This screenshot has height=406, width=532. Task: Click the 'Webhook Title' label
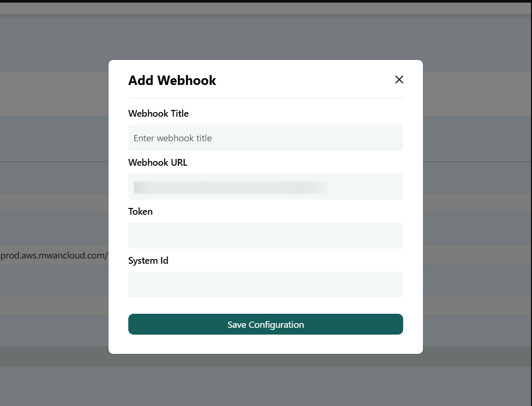pos(159,114)
